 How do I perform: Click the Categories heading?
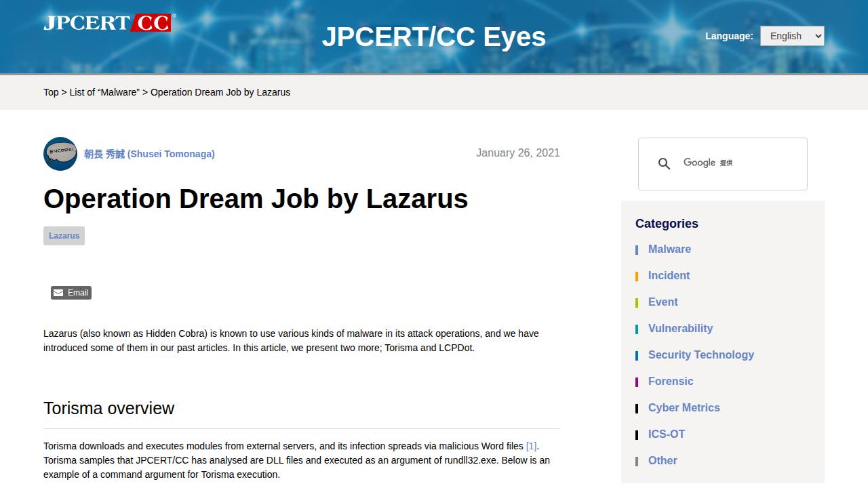tap(667, 224)
